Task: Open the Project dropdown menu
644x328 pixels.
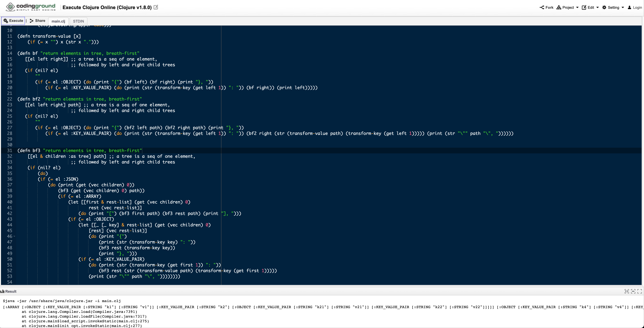Action: pos(568,8)
